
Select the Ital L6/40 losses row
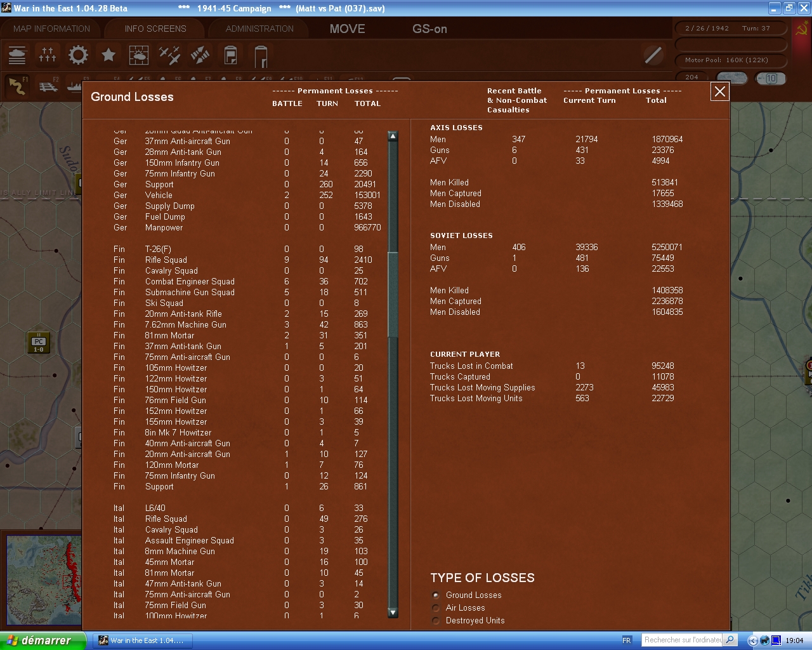coord(247,508)
